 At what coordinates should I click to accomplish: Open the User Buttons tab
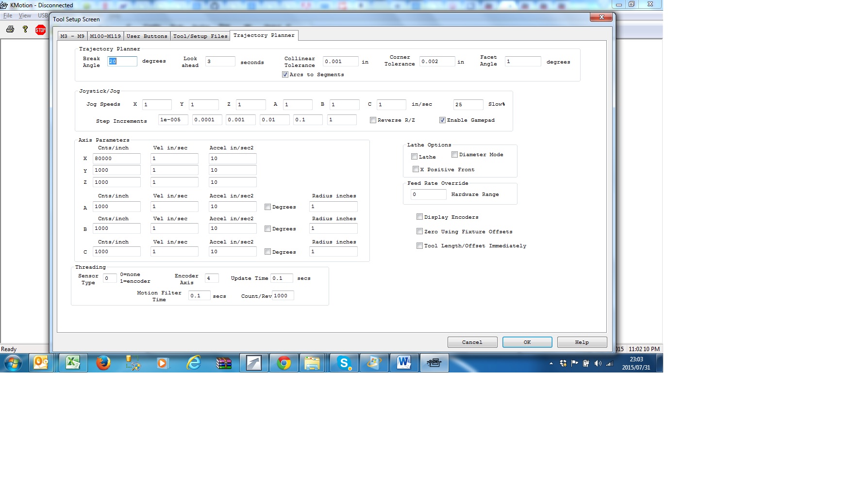(x=147, y=36)
